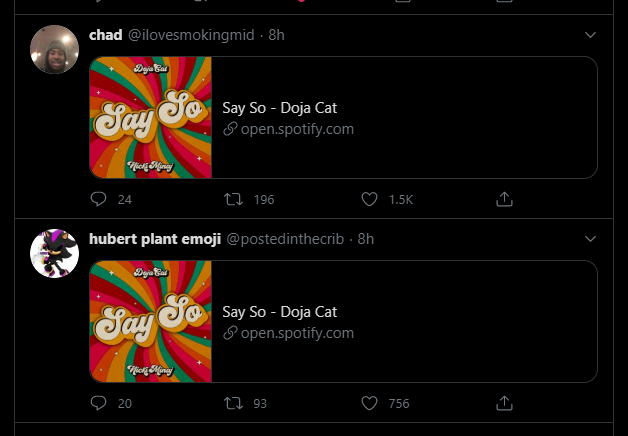Open @ilovesmokingmid handle link
The image size is (628, 436).
click(x=190, y=35)
